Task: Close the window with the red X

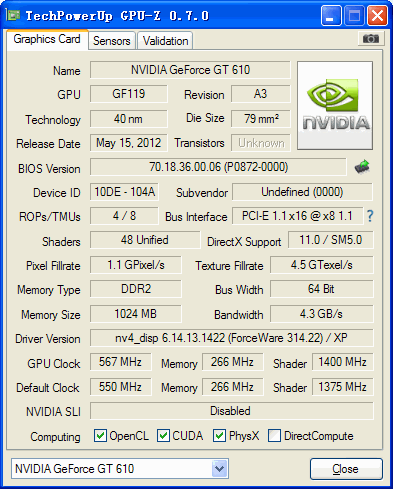Action: coord(377,16)
